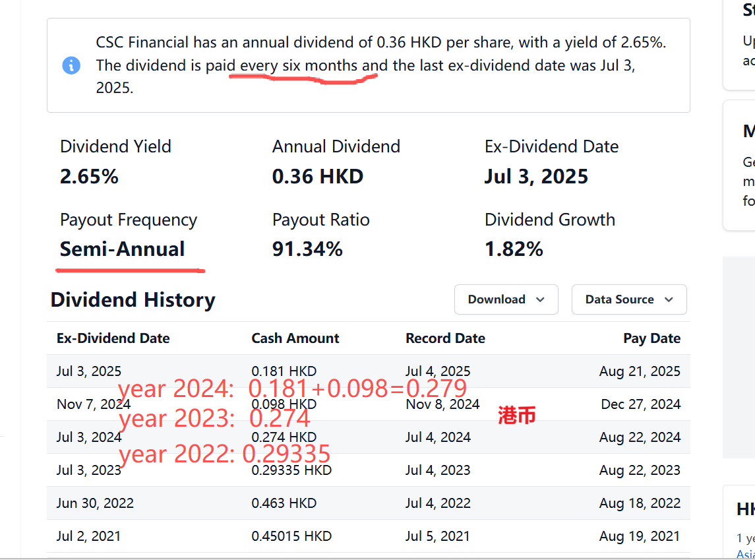This screenshot has height=560, width=755.
Task: Select the 2.65% Dividend Yield value
Action: click(89, 177)
